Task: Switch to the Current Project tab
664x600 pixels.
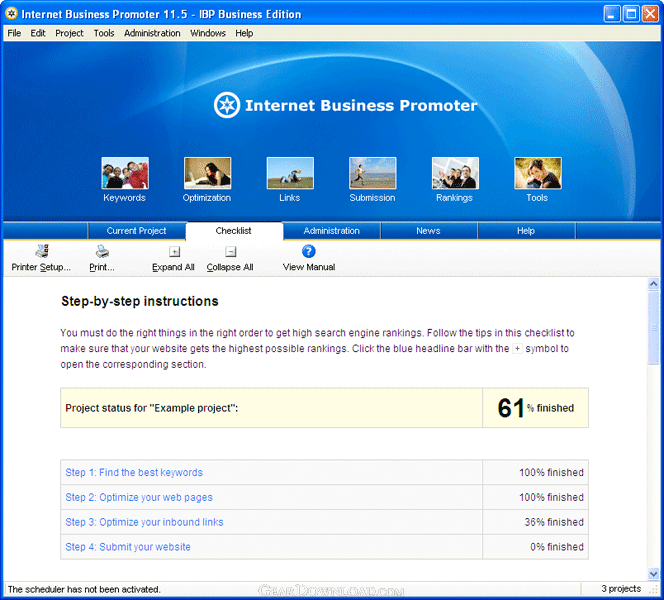Action: tap(136, 231)
